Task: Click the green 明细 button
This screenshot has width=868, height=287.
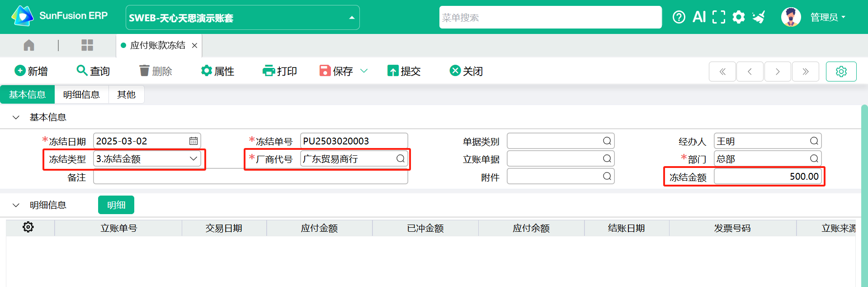Action: click(116, 205)
